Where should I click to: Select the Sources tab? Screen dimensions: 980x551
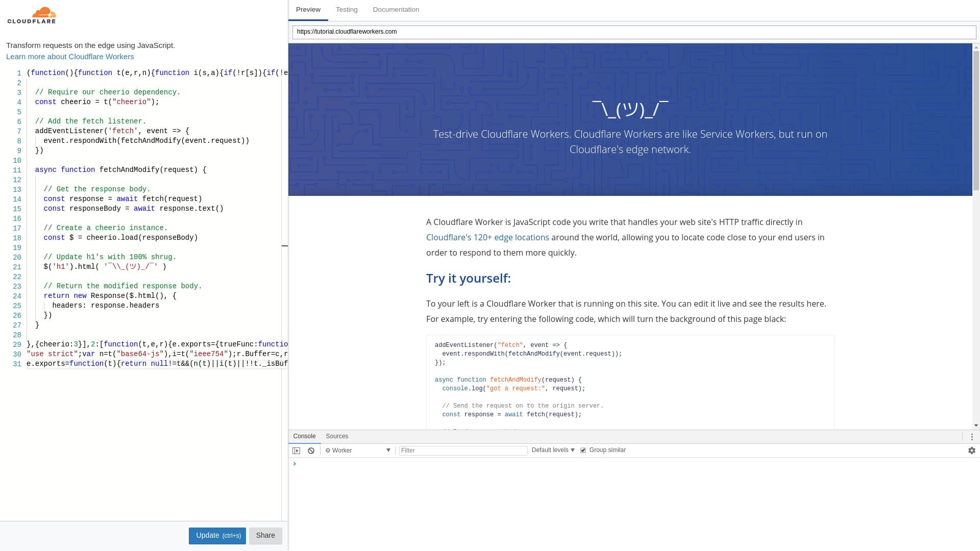pyautogui.click(x=337, y=436)
